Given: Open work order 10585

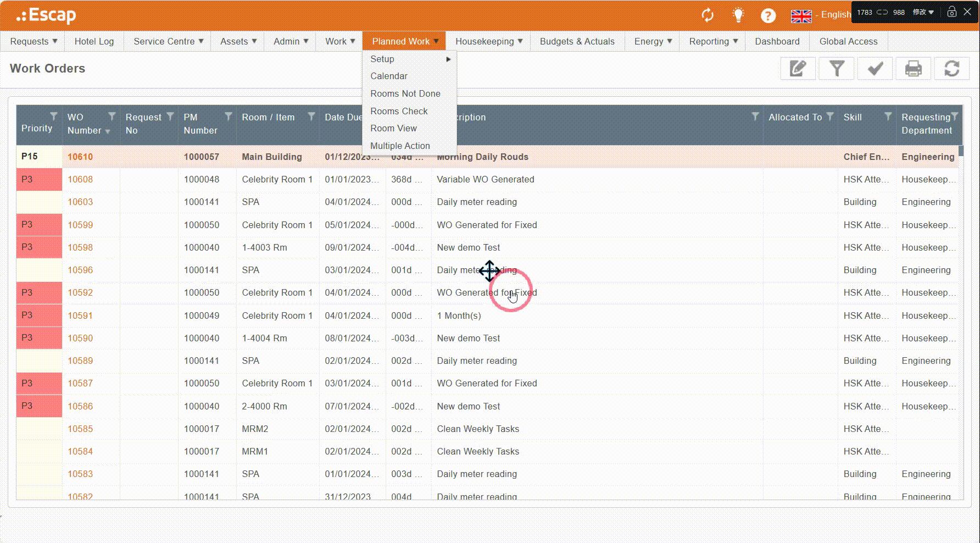Looking at the screenshot, I should point(80,429).
